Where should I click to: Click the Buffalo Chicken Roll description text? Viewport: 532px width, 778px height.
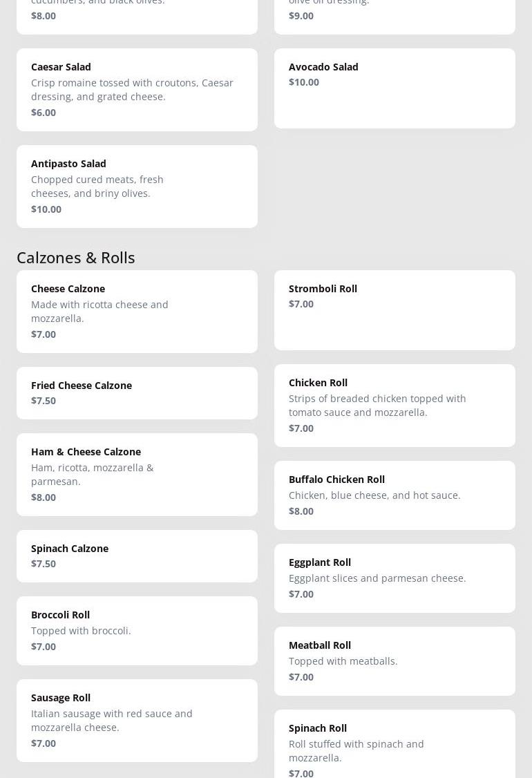click(x=374, y=495)
